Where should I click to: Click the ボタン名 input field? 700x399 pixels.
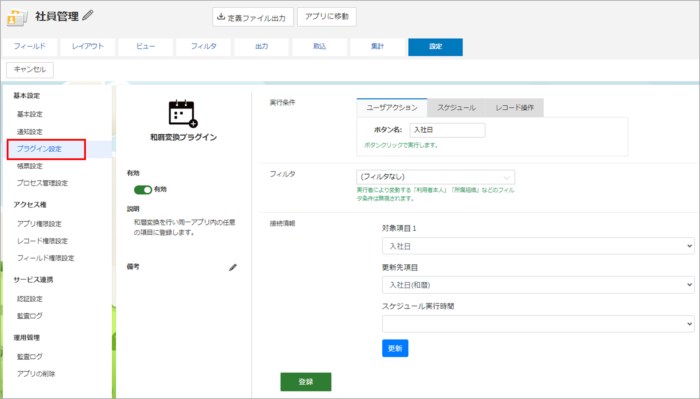click(447, 130)
